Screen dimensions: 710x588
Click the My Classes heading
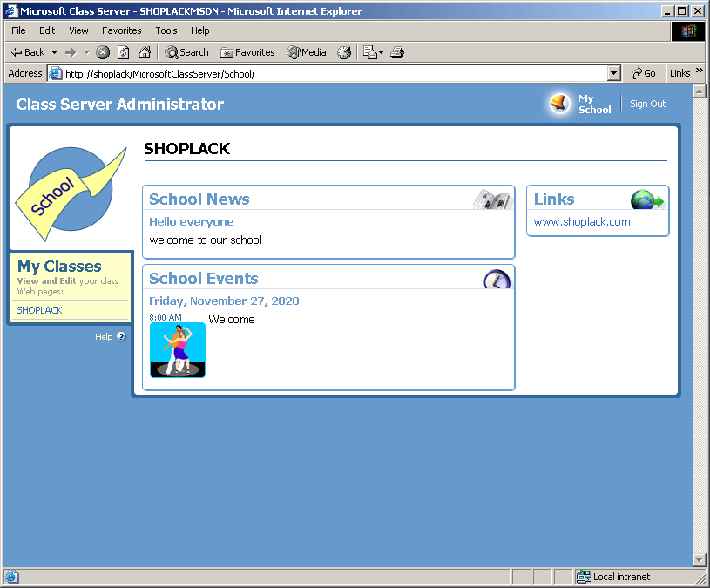(x=59, y=267)
